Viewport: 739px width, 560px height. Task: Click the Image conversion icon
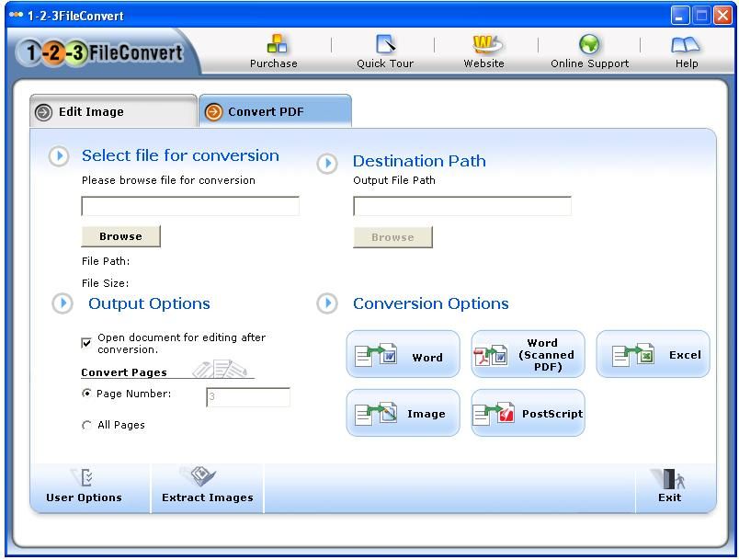[376, 414]
